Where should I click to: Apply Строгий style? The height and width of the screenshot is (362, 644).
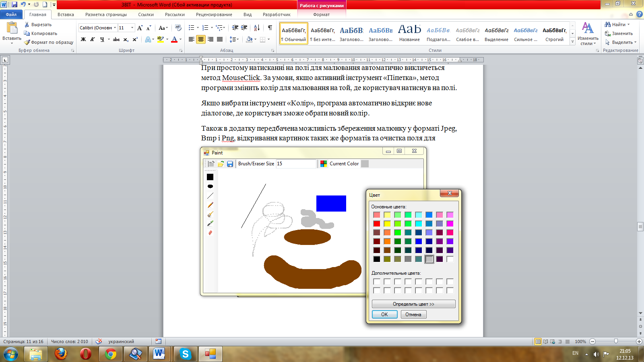554,33
